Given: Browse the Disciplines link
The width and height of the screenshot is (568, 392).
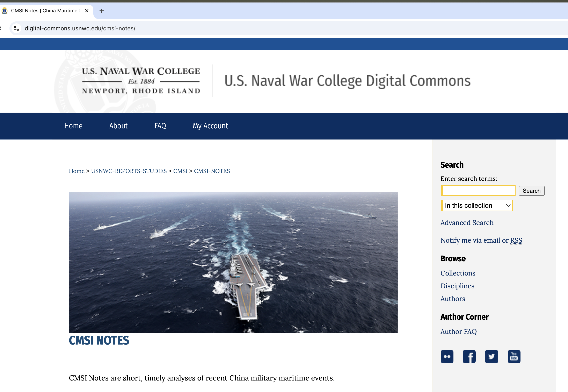Looking at the screenshot, I should 457,286.
